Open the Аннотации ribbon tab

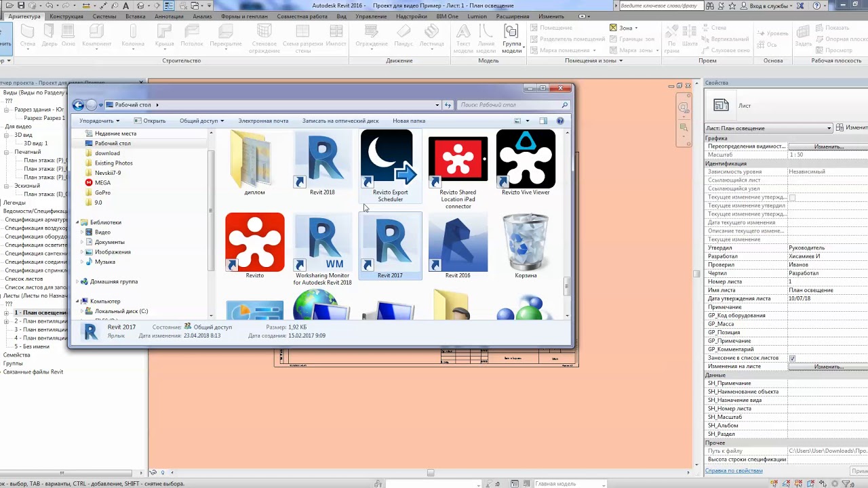170,16
